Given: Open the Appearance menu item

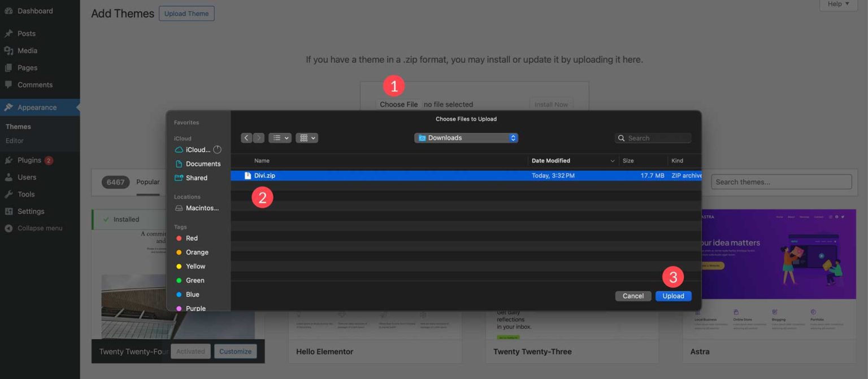Looking at the screenshot, I should [37, 107].
